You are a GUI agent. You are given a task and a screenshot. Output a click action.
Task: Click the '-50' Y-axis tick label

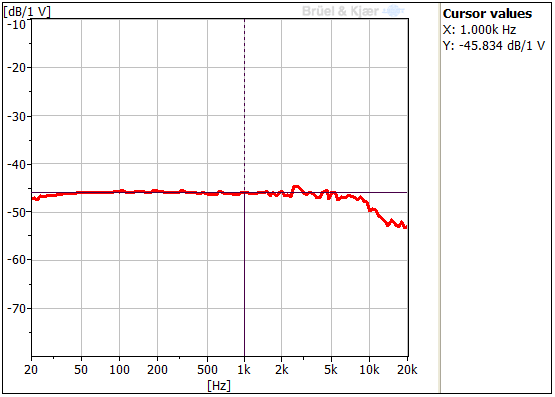point(17,212)
